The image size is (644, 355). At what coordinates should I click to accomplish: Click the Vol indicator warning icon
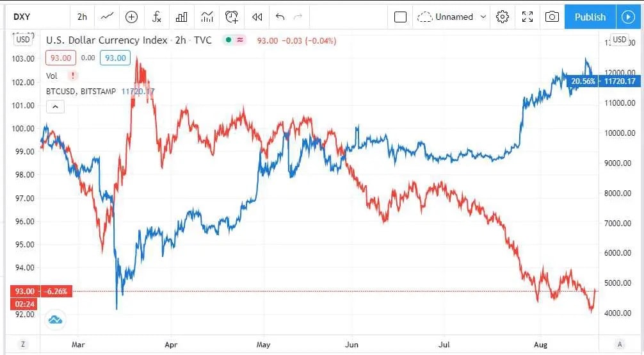pyautogui.click(x=73, y=76)
